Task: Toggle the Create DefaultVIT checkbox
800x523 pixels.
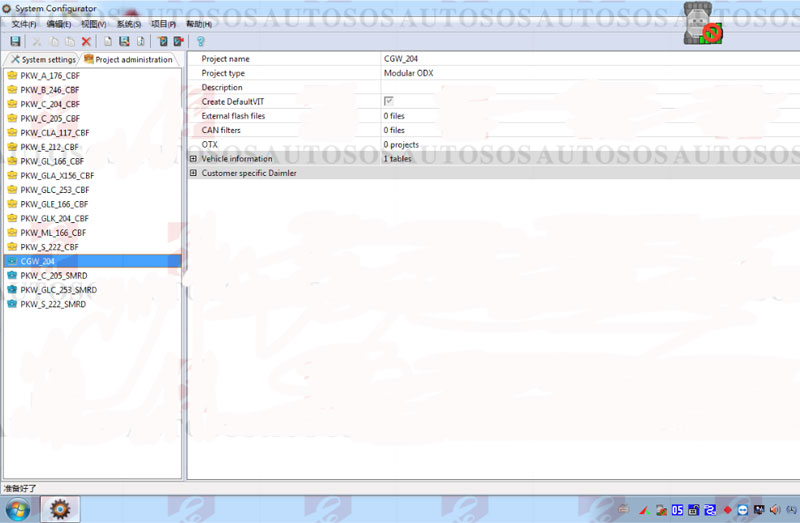Action: pyautogui.click(x=389, y=101)
